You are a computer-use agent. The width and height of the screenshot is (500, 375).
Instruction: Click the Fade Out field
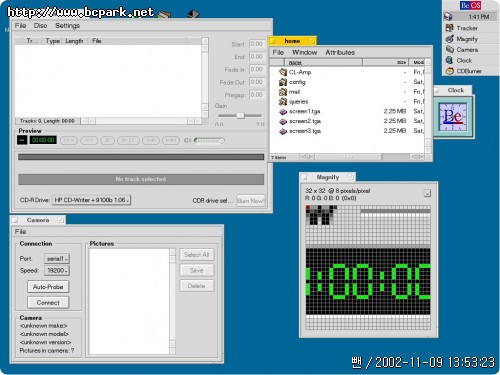[x=257, y=82]
